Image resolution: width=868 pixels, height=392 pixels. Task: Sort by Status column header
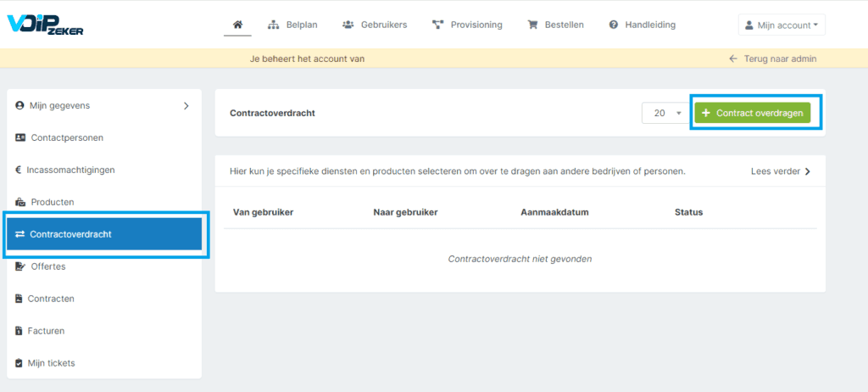[688, 212]
